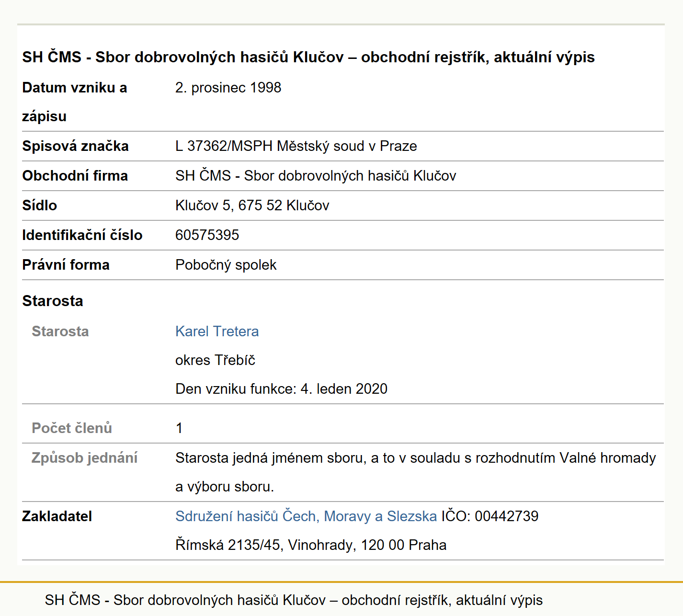This screenshot has width=683, height=616.
Task: Select address Klučov 5, 675 52 Klučov
Action: click(x=252, y=205)
